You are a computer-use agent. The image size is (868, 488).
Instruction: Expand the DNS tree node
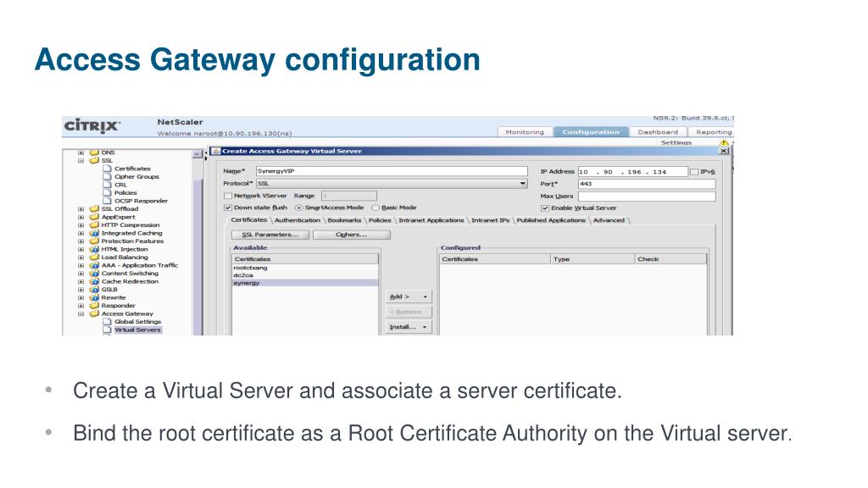click(81, 152)
